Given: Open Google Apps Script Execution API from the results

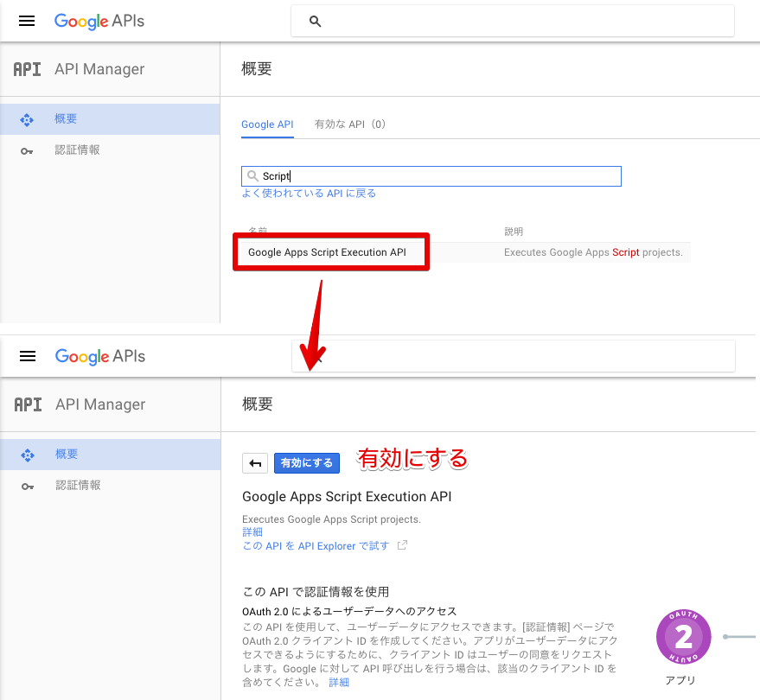Looking at the screenshot, I should click(327, 252).
